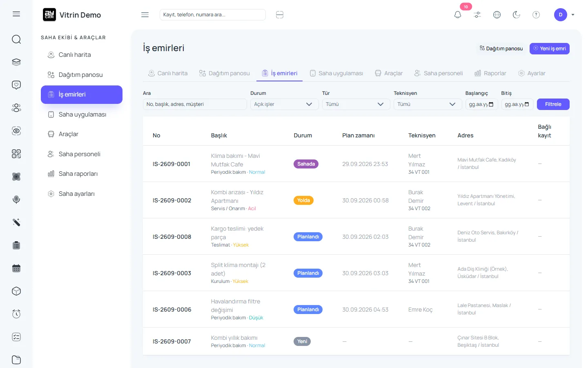Expand the Durum dropdown showing Açık işler

tap(284, 104)
